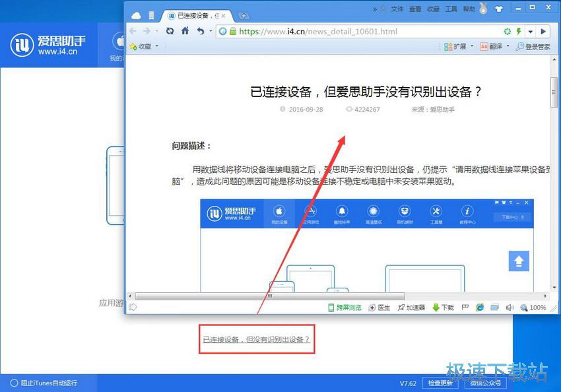The width and height of the screenshot is (561, 392).
Task: Toggle the speaker mute icon in status bar
Action: [x=510, y=308]
